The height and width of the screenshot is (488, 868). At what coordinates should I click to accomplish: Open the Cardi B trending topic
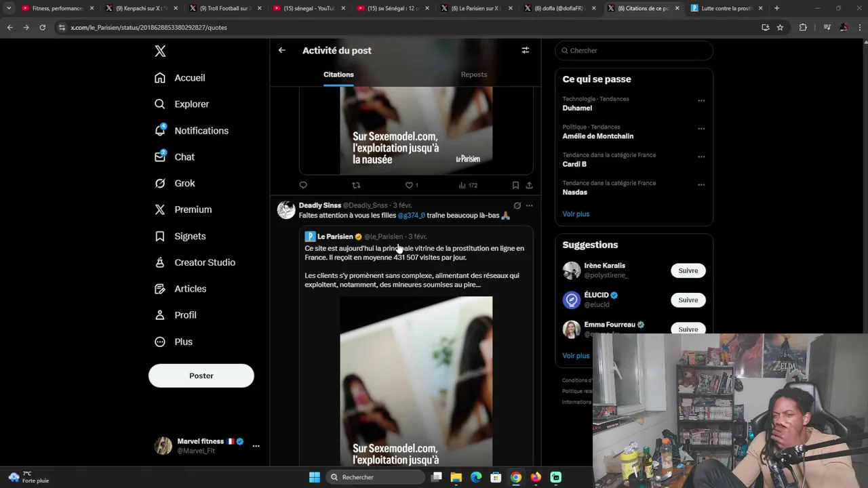pyautogui.click(x=574, y=164)
